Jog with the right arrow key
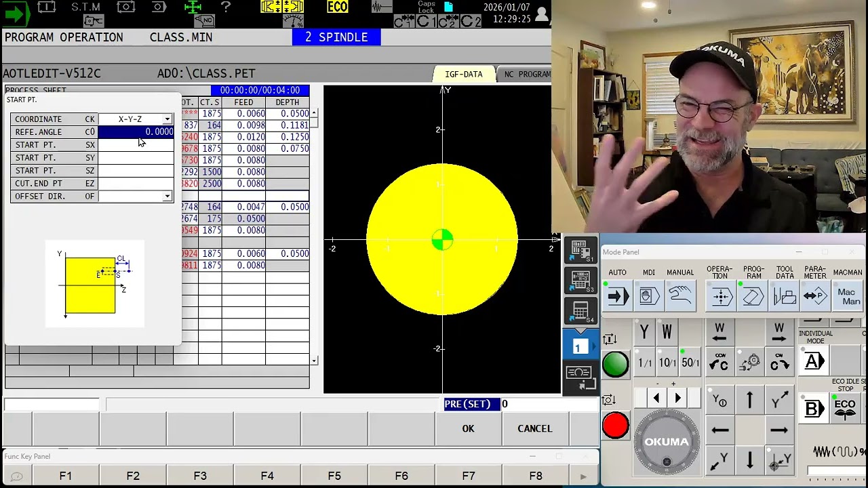868x488 pixels. [x=779, y=430]
